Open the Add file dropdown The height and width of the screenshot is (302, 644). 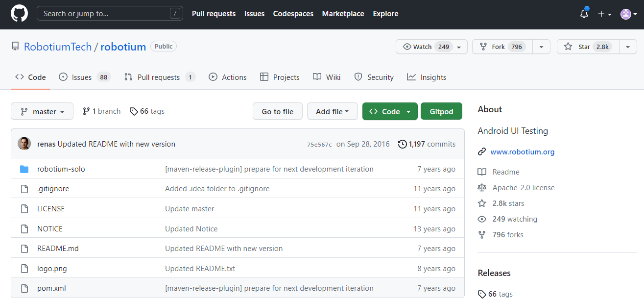tap(332, 111)
